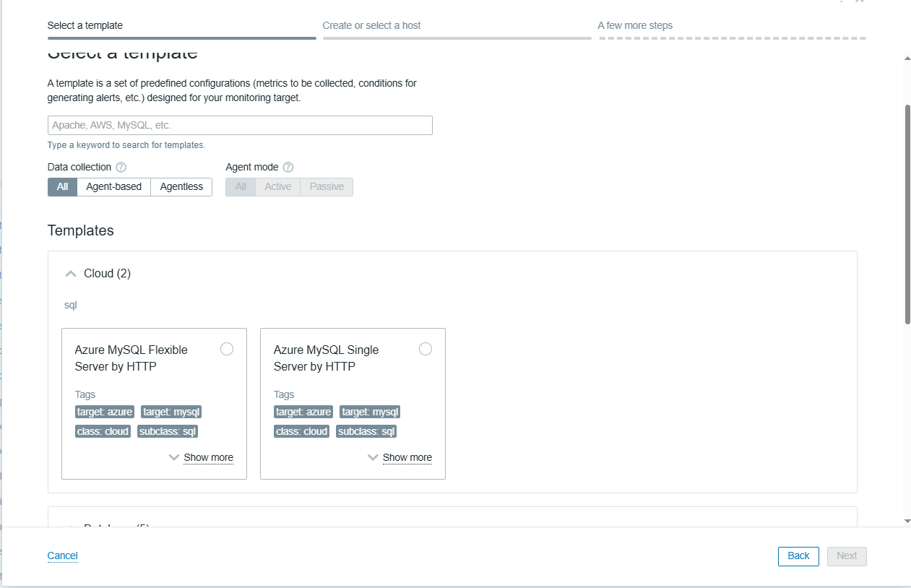Select Azure MySQL Flexible Server by HTTP radio

227,350
